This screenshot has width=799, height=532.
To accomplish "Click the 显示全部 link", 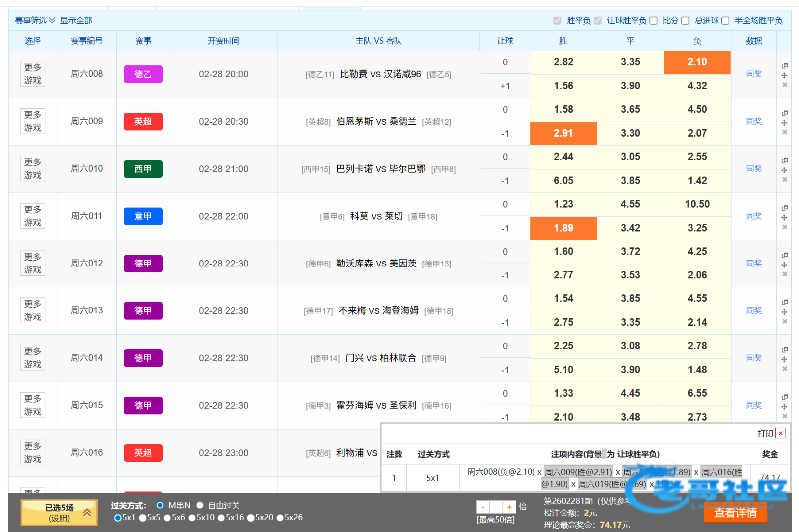I will pyautogui.click(x=76, y=21).
